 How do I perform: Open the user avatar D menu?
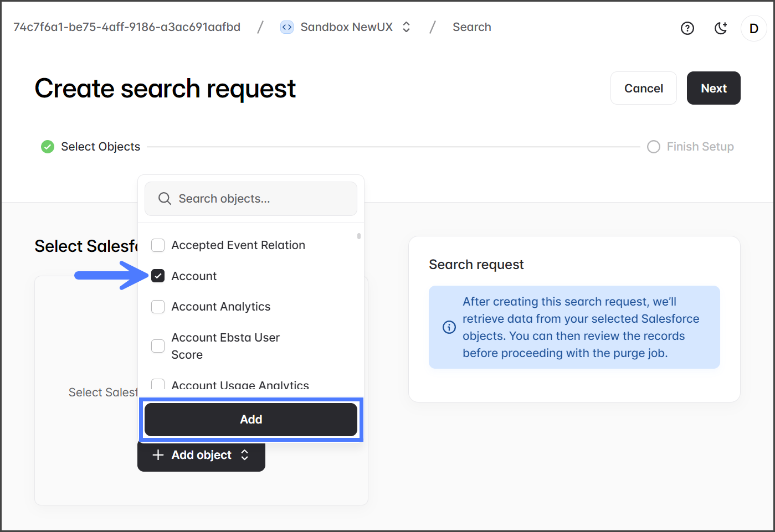[x=753, y=28]
